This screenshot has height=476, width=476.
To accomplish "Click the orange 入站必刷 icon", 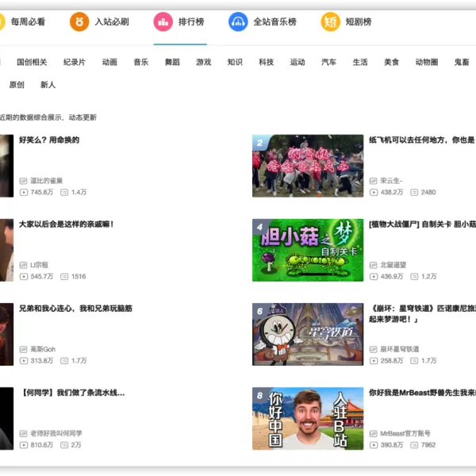I will coord(79,22).
